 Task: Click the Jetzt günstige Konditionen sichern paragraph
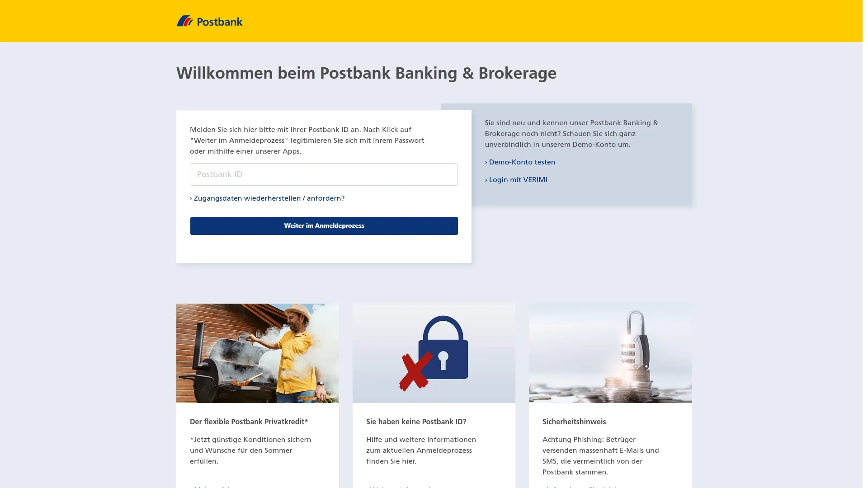point(250,450)
